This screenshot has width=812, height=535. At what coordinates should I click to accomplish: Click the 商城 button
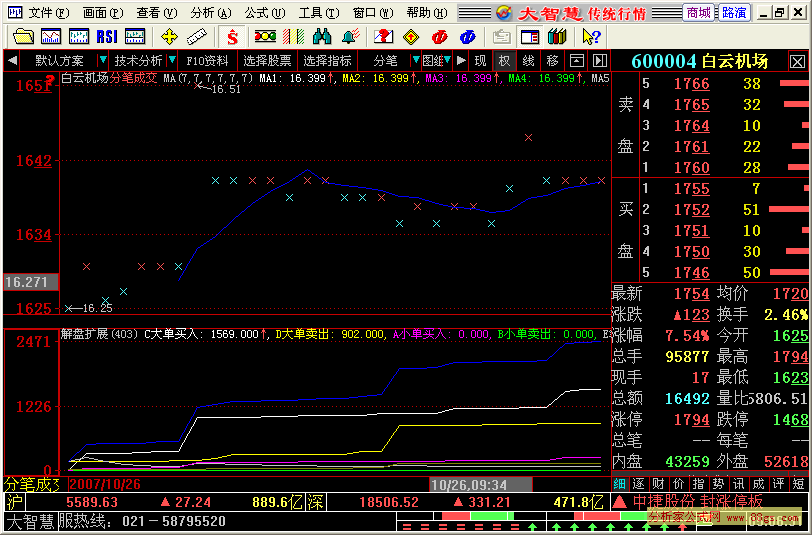tap(699, 12)
